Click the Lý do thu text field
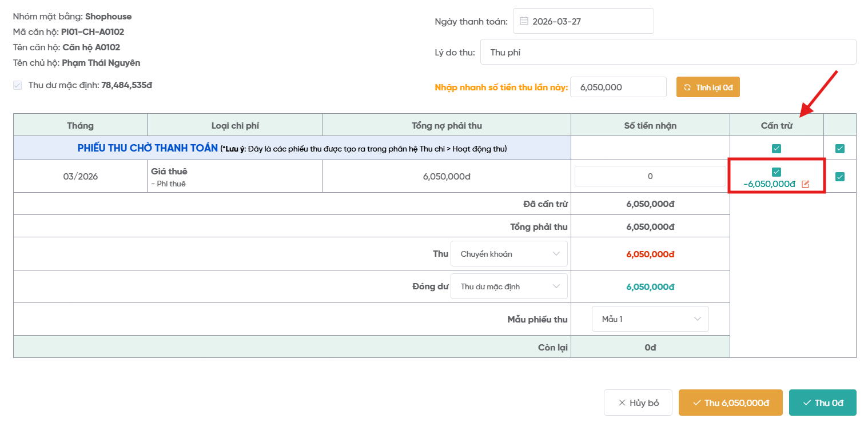 (x=668, y=52)
